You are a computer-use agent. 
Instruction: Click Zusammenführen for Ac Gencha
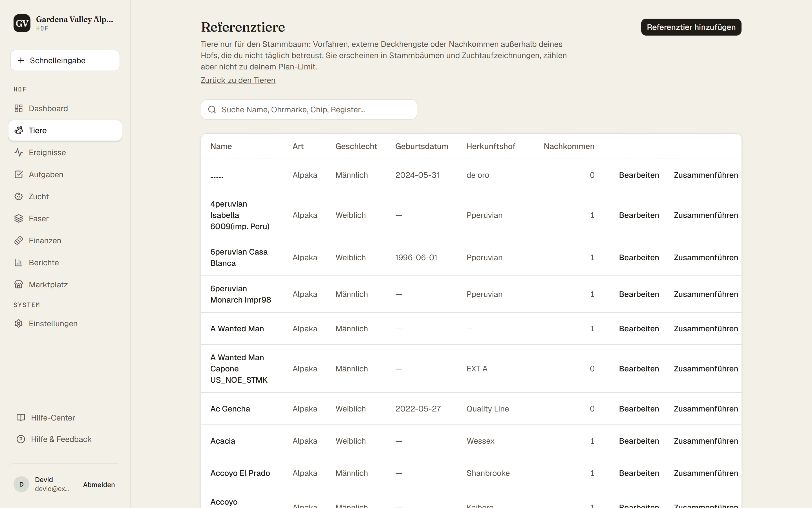coord(706,409)
